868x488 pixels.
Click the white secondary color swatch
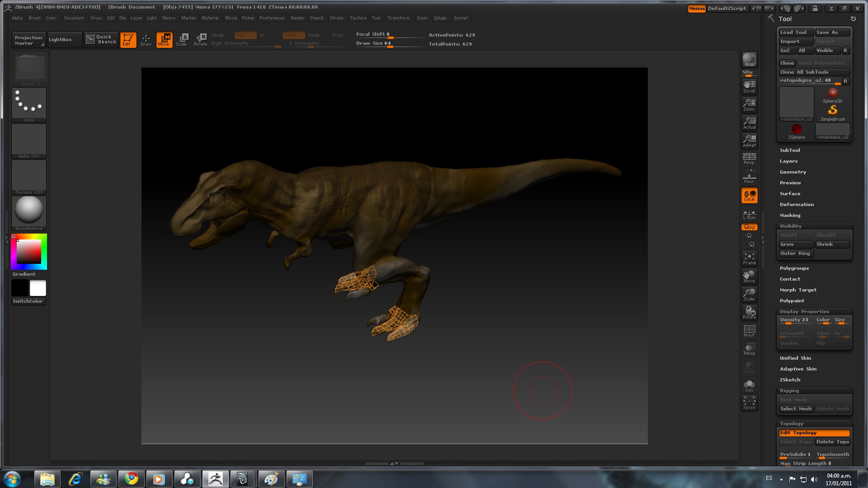tap(38, 288)
